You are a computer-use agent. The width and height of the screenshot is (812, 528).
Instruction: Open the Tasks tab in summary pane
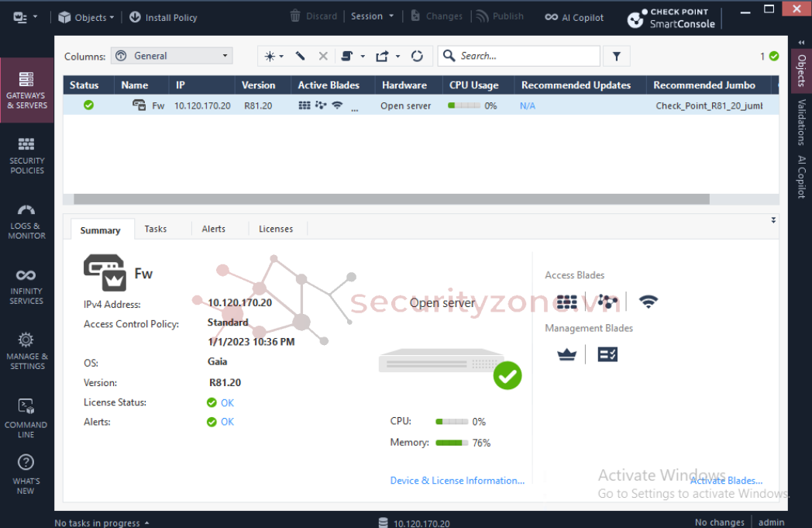pos(155,229)
